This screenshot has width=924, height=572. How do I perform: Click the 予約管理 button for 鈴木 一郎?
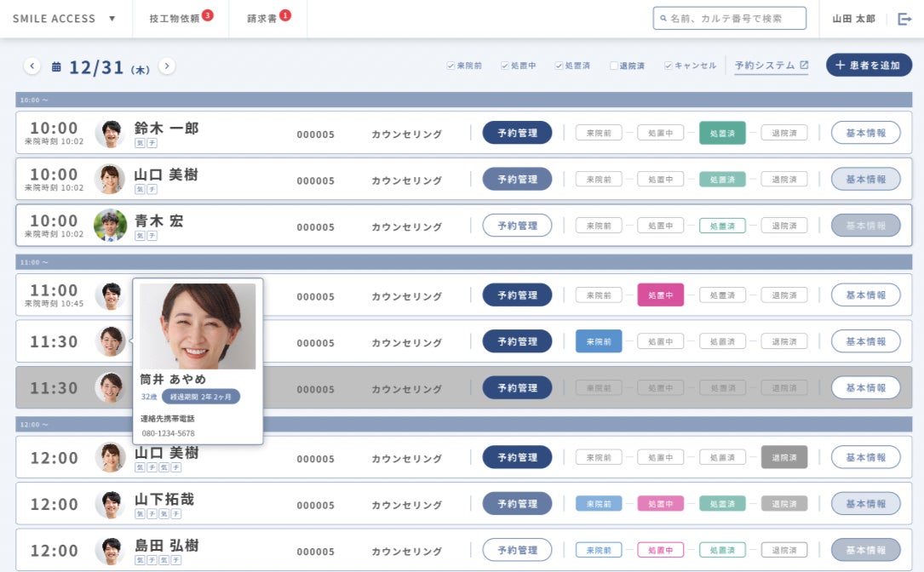tap(518, 133)
